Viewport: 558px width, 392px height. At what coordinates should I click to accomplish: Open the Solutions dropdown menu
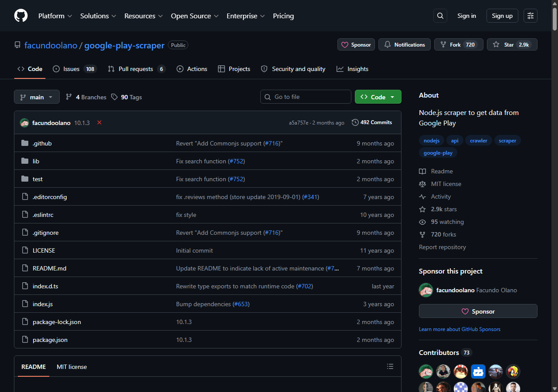[x=98, y=16]
